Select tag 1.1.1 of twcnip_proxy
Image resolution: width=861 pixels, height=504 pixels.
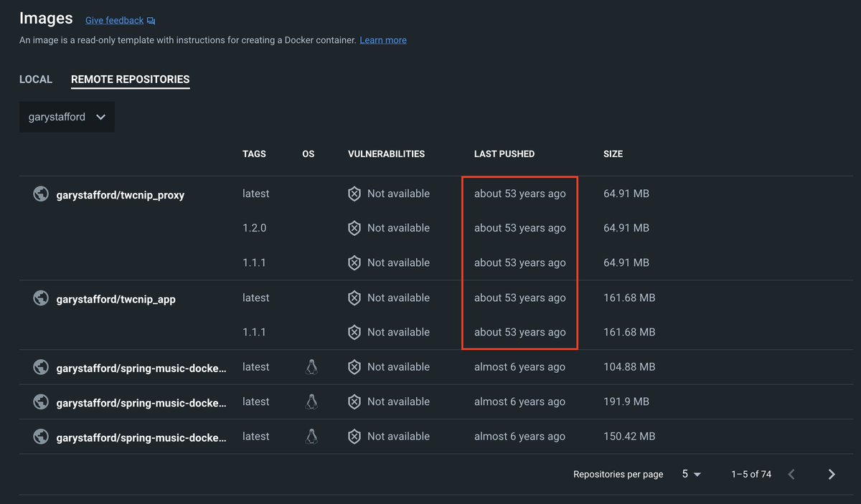click(254, 262)
